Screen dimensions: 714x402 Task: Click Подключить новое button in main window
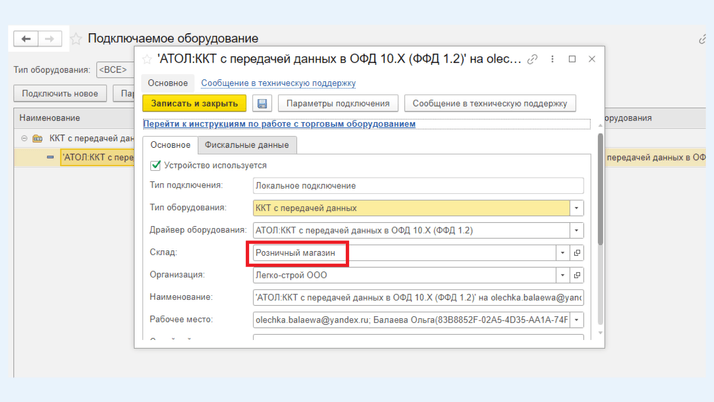coord(60,93)
